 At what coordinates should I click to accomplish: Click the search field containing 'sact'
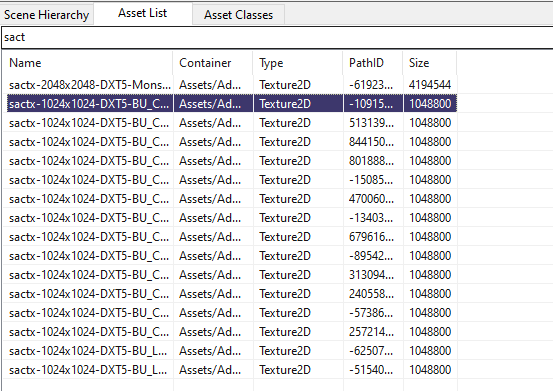click(x=277, y=37)
